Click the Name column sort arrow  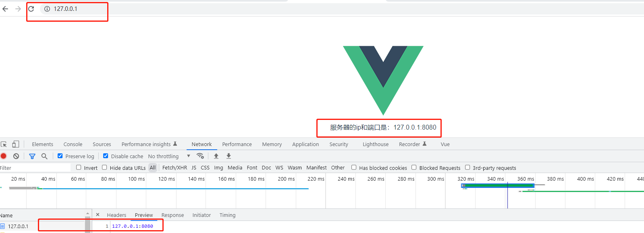coord(87,214)
